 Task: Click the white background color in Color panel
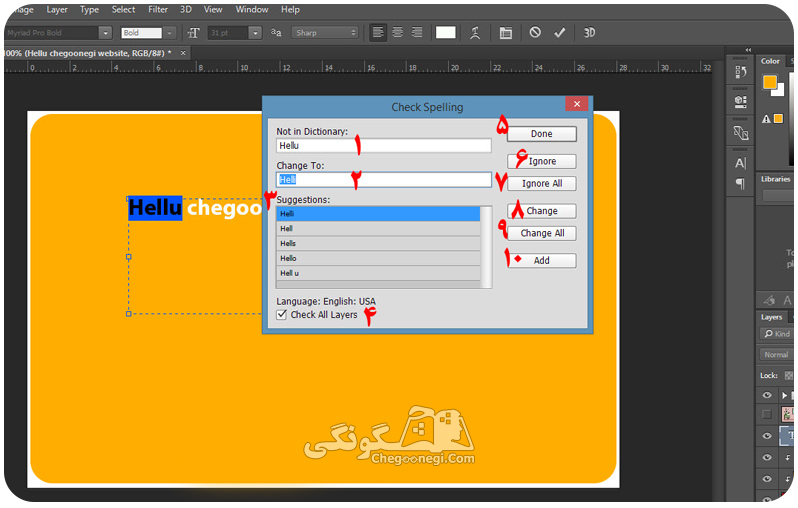pos(779,91)
